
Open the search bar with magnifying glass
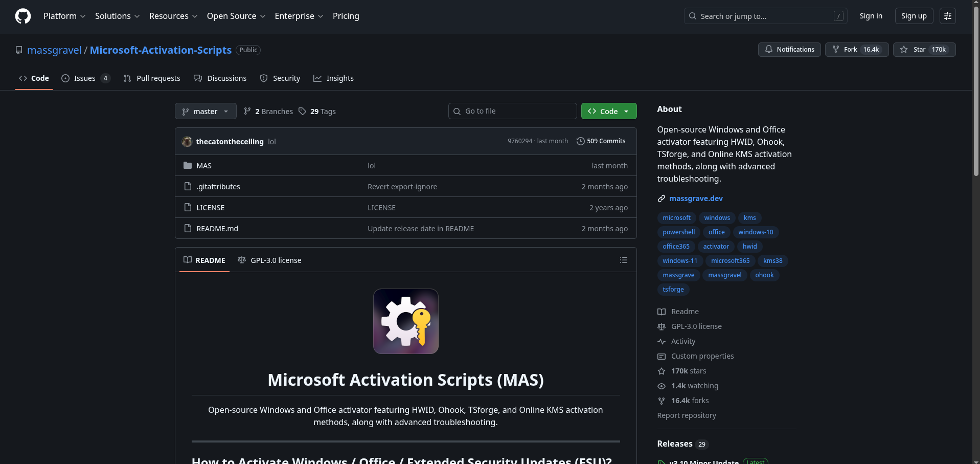693,16
